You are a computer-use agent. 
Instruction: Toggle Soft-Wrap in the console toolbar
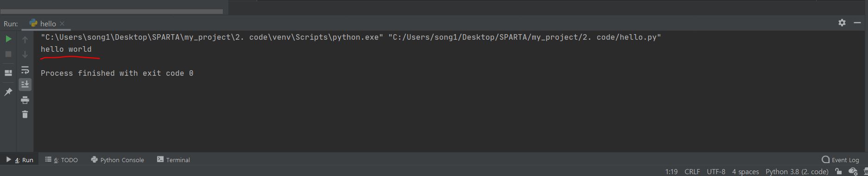pos(25,70)
